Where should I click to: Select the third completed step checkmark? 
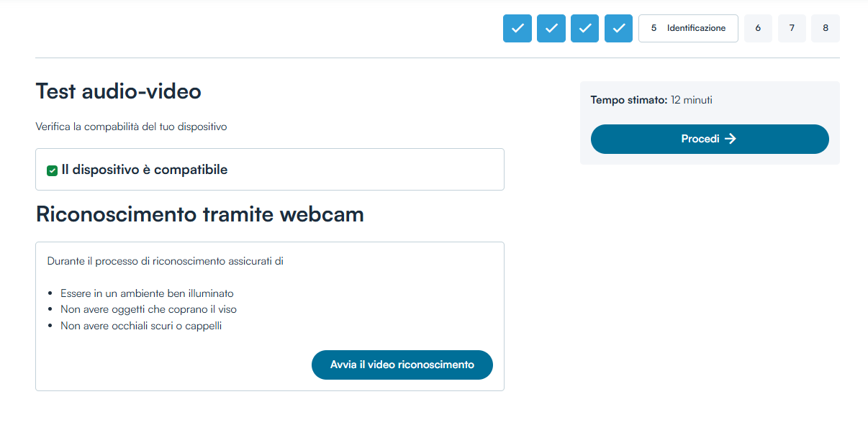pos(584,29)
